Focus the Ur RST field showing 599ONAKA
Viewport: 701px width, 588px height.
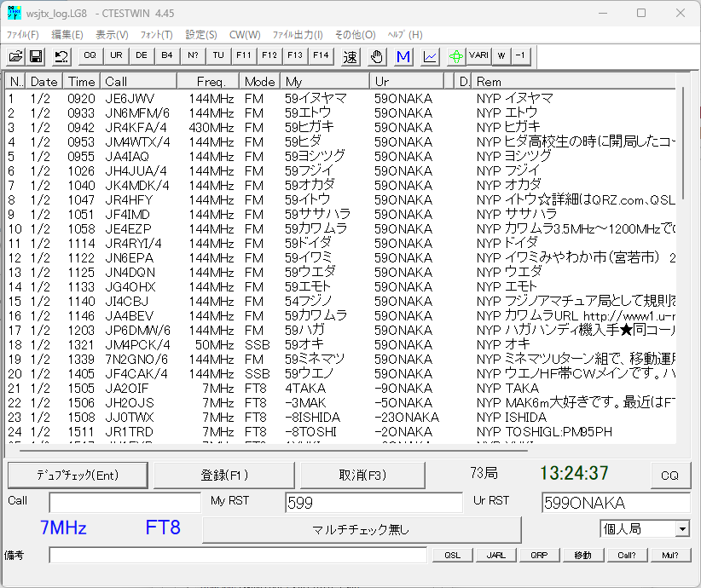616,502
